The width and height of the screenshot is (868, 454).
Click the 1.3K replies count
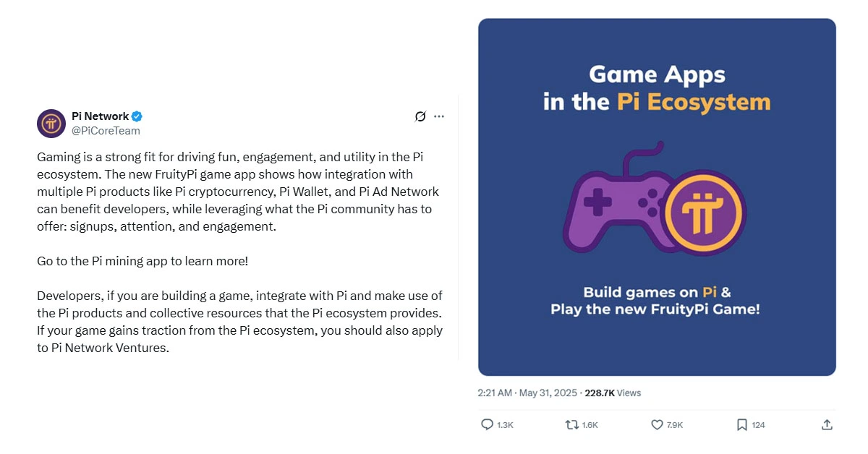(x=505, y=425)
